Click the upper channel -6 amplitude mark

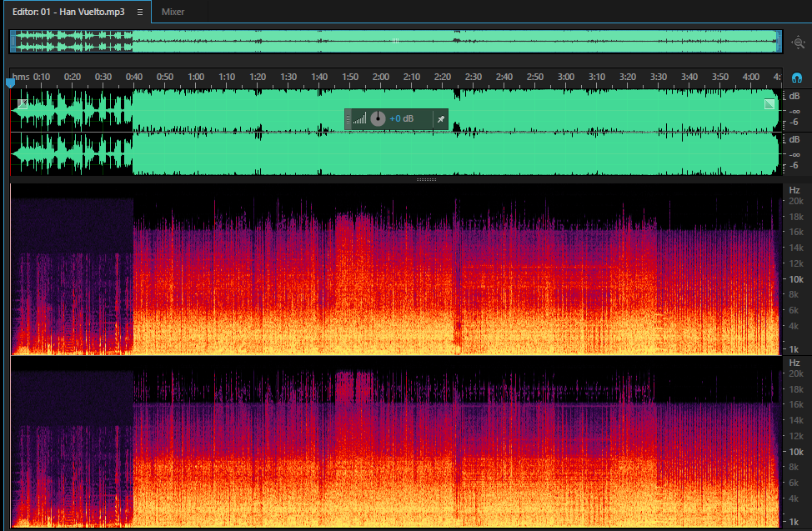[x=794, y=123]
